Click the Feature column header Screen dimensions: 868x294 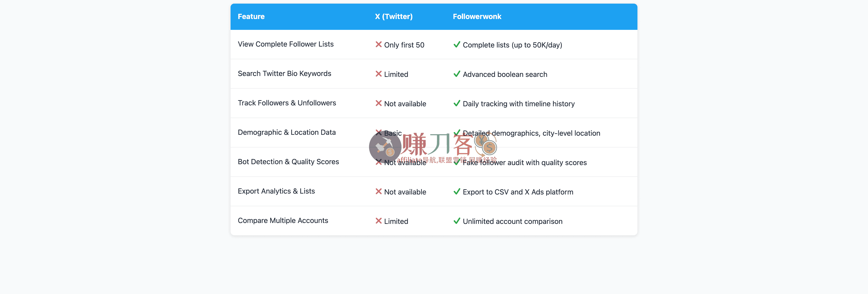[251, 17]
